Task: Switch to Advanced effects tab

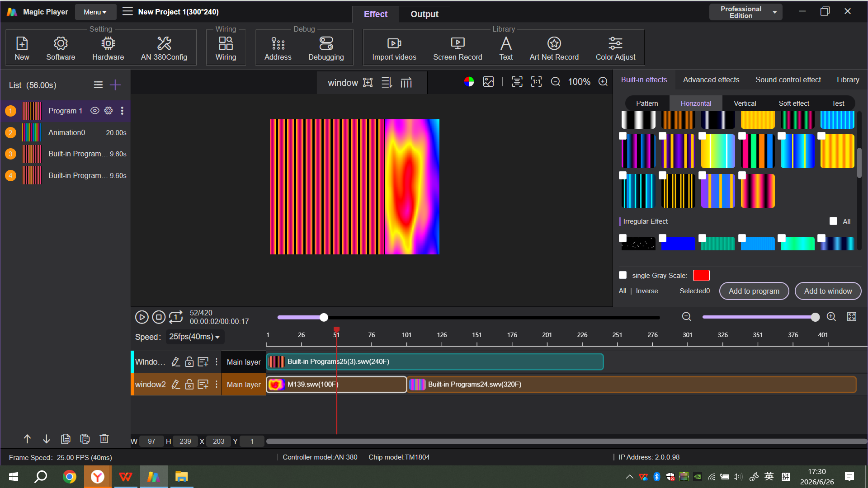Action: point(711,80)
